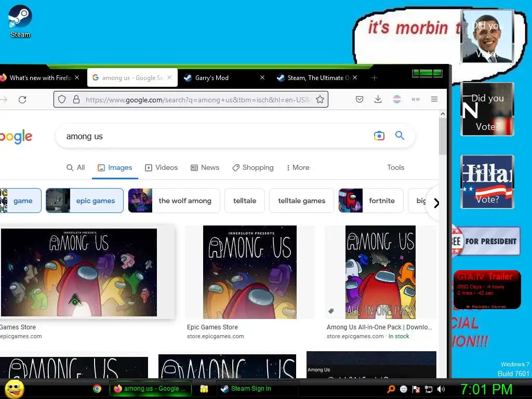The image size is (532, 399).
Task: Search by image with the camera icon
Action: [x=379, y=136]
